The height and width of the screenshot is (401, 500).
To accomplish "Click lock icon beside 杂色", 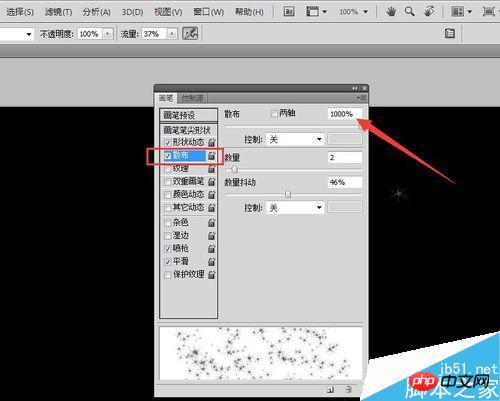I will 212,222.
